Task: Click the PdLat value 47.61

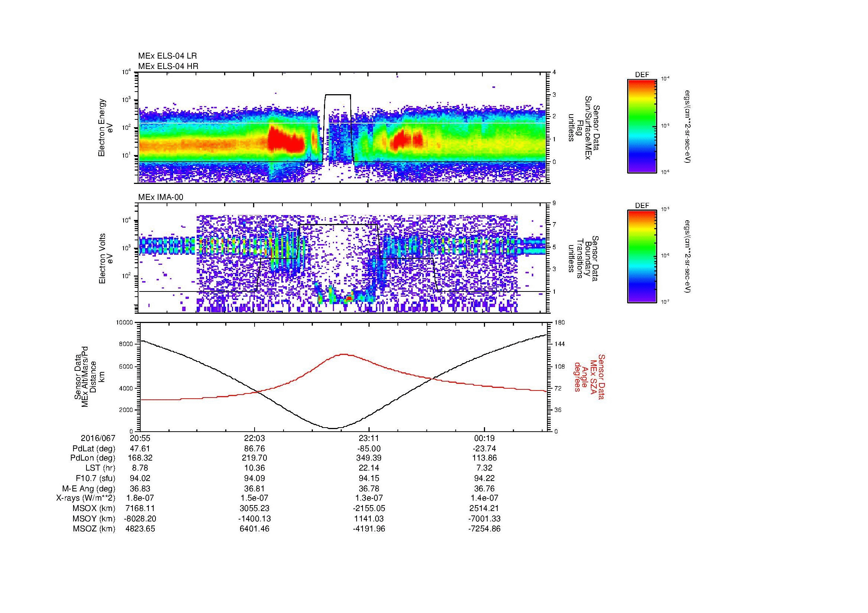Action: click(140, 449)
